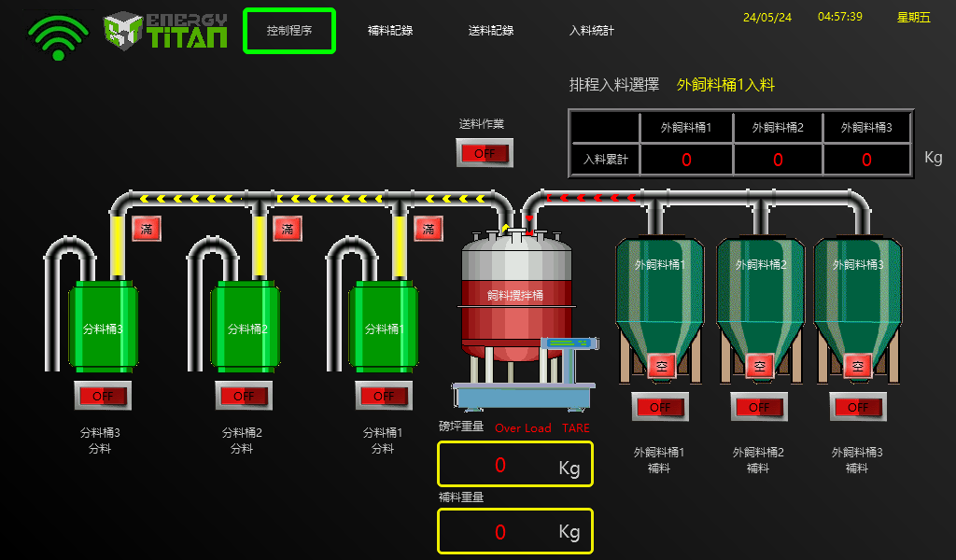
Task: Select the 外飼料桶1 silo
Action: 660,299
